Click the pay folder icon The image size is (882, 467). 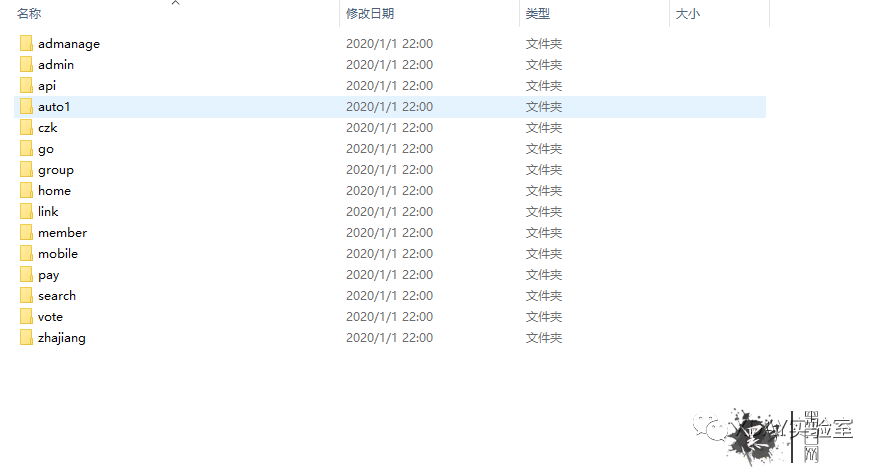[26, 275]
